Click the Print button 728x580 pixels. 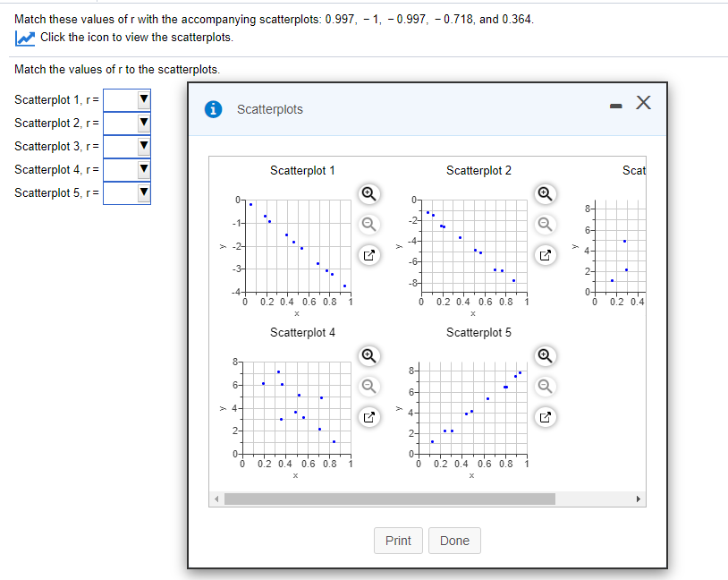pyautogui.click(x=398, y=541)
